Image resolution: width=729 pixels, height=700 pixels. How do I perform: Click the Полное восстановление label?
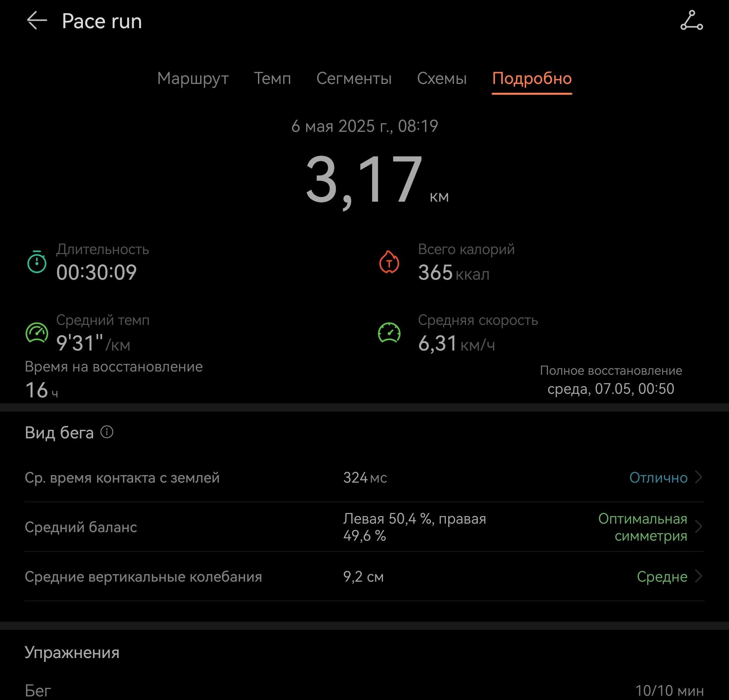click(611, 370)
